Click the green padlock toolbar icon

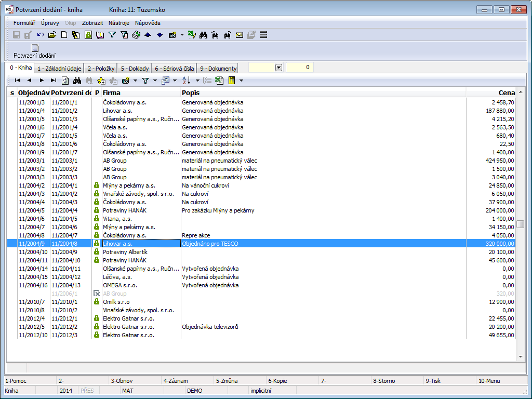click(88, 35)
